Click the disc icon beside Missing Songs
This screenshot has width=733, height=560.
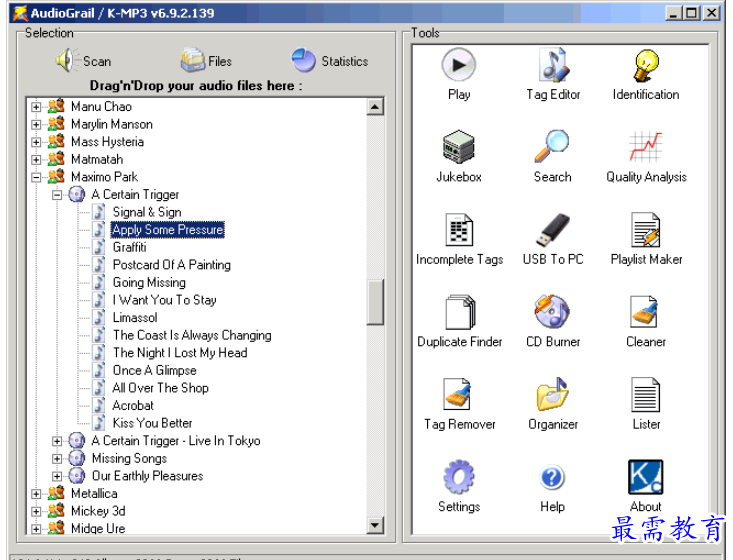pos(77,459)
